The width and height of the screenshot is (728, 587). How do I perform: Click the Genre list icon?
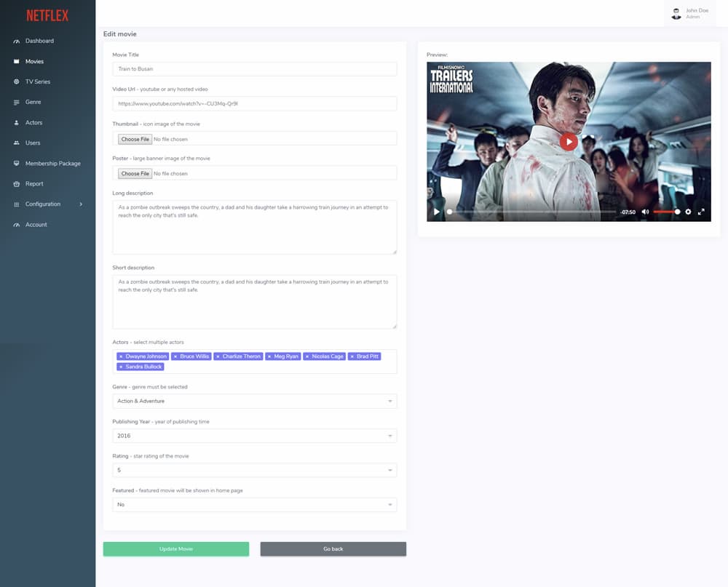click(17, 102)
